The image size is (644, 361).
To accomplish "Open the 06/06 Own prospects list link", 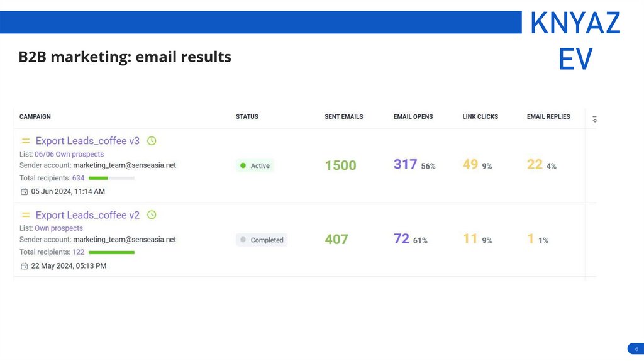I will coord(69,154).
